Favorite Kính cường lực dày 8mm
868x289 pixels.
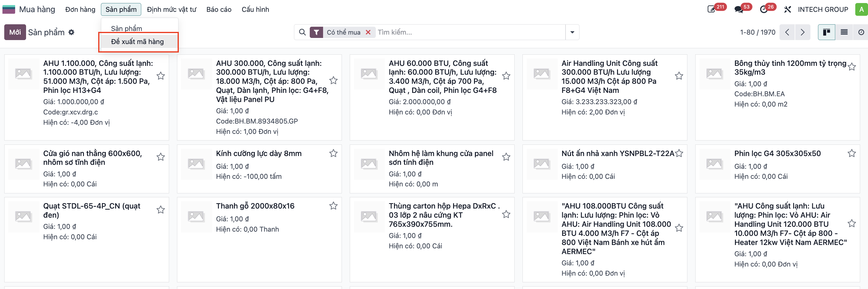coord(333,153)
